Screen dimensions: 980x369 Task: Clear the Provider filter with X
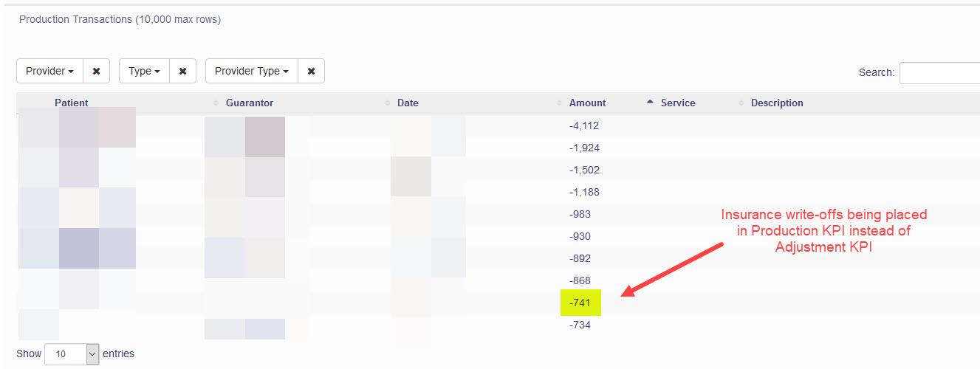pyautogui.click(x=96, y=72)
